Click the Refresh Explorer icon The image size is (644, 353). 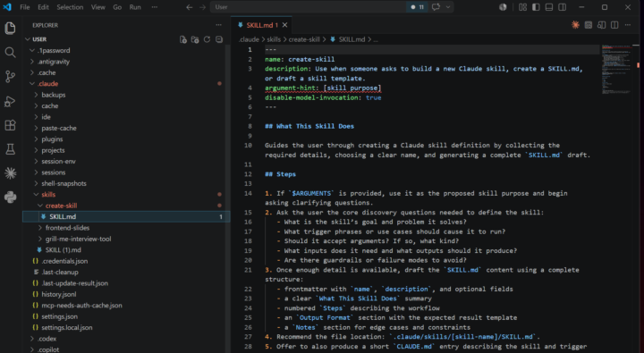207,39
